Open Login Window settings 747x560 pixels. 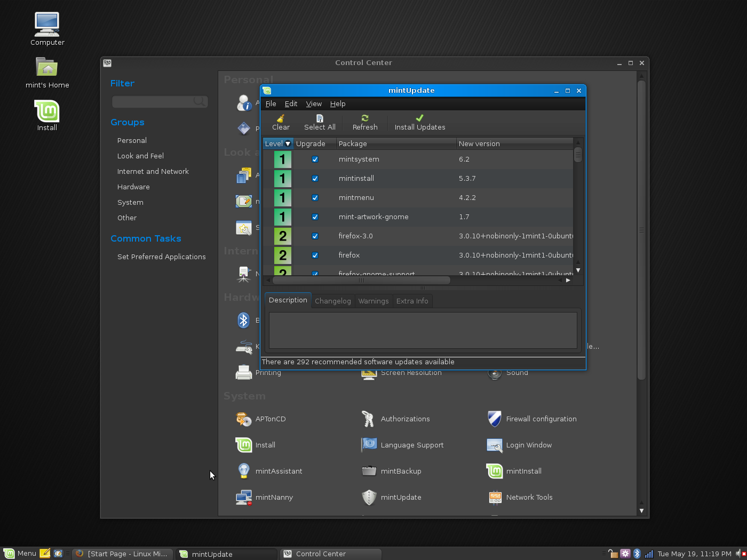520,445
